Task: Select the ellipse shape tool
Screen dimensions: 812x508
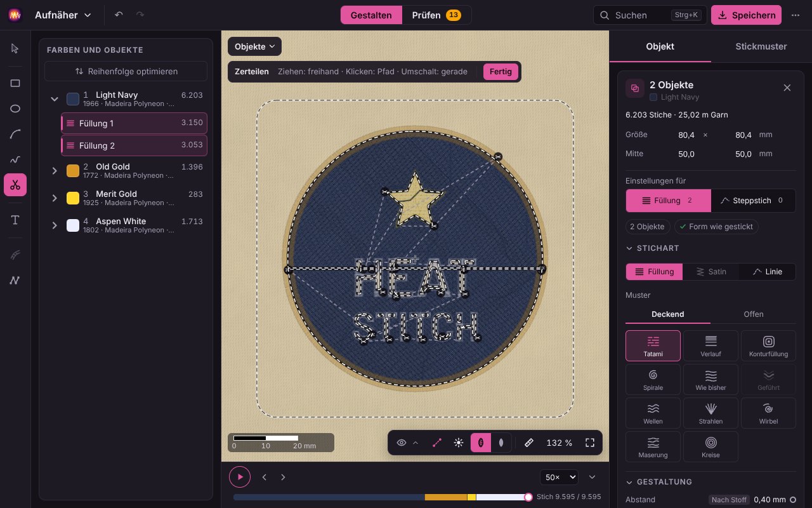Action: coord(15,109)
